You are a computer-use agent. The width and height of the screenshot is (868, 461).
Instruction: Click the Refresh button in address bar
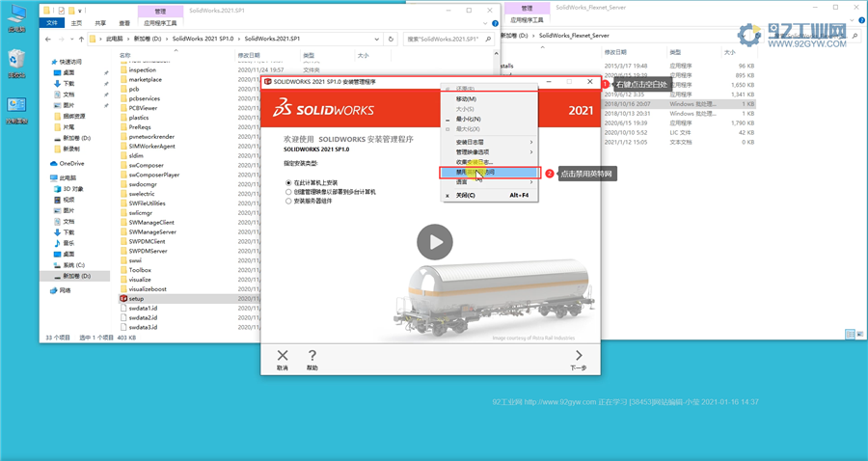pyautogui.click(x=391, y=39)
